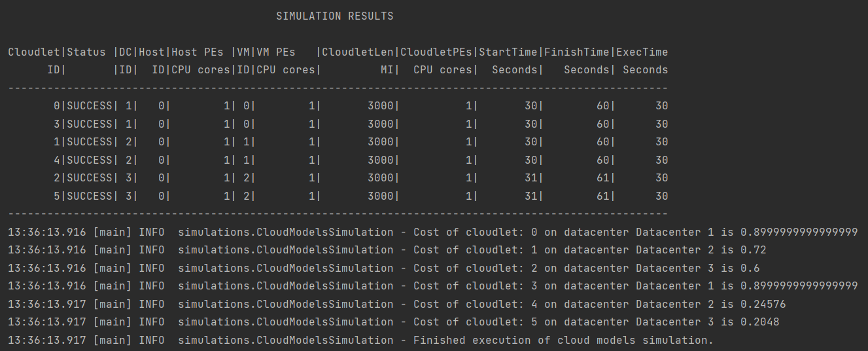Click the CloudletPEs column header
The image size is (868, 351).
tap(436, 52)
